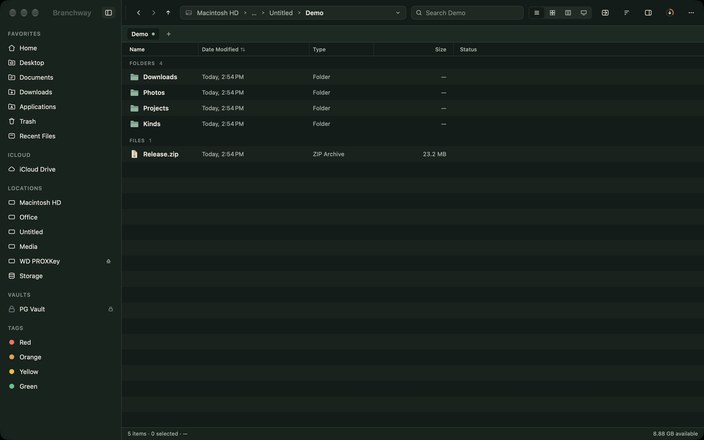Open iCloud Drive in the sidebar

[61, 169]
